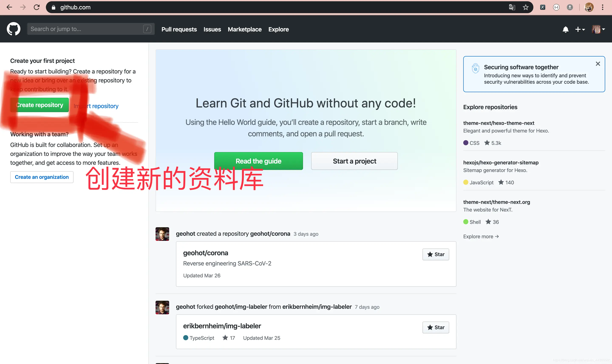Open Pull requests in the navigation bar
The image size is (612, 364).
click(x=179, y=30)
